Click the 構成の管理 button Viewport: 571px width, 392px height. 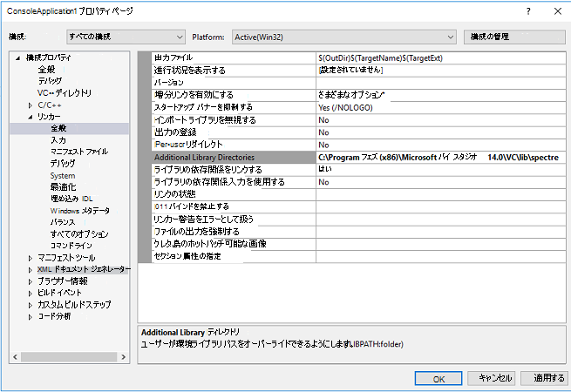(514, 37)
